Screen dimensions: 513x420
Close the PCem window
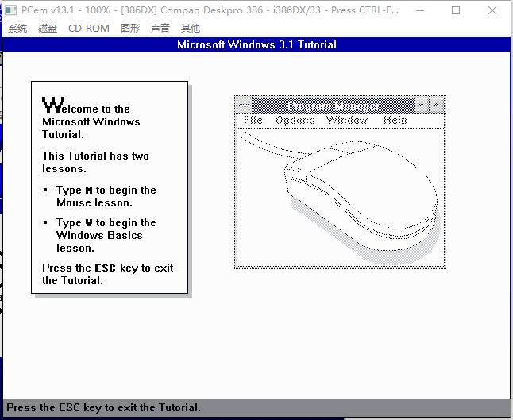coord(492,10)
